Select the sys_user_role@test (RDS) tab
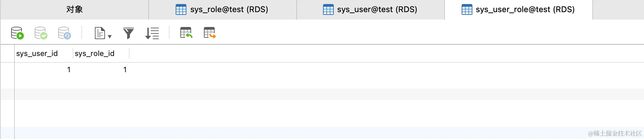The width and height of the screenshot is (644, 139). click(x=518, y=9)
